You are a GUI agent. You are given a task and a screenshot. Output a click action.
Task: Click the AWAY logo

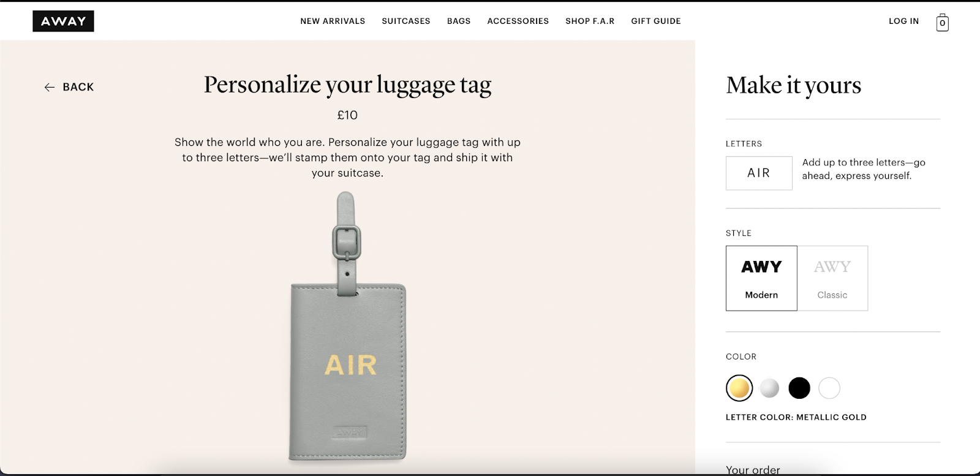point(64,21)
